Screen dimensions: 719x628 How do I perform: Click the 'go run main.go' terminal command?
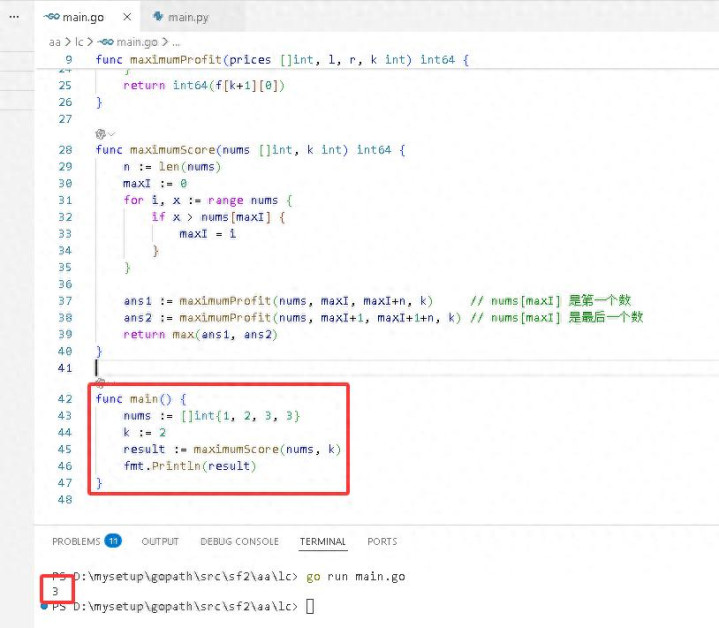[x=355, y=576]
